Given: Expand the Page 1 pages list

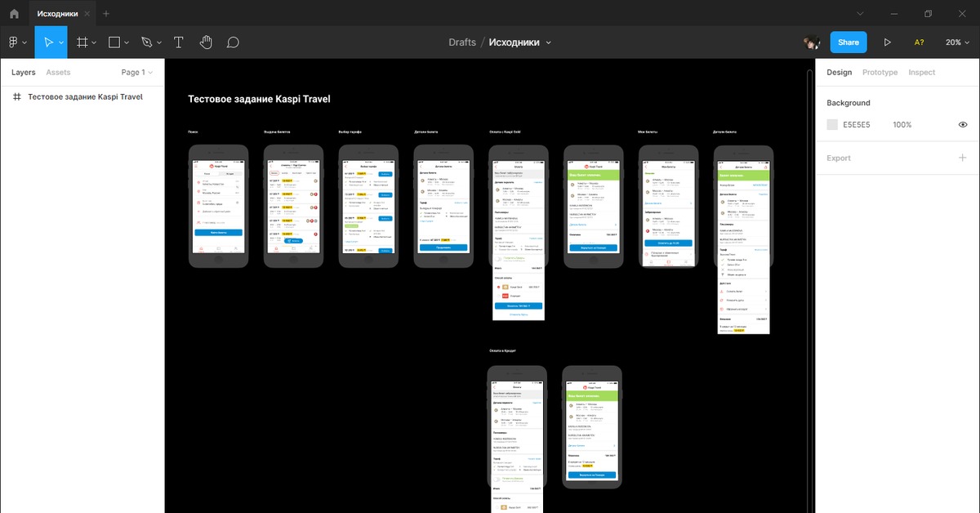Looking at the screenshot, I should [x=136, y=72].
